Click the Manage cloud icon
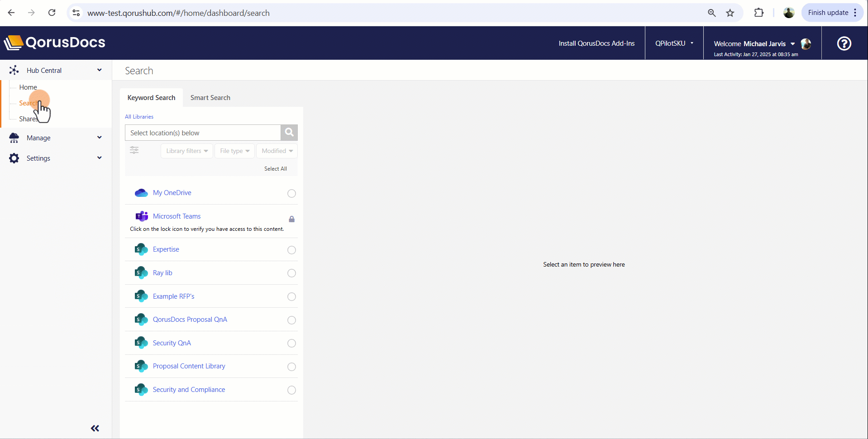The height and width of the screenshot is (439, 868). click(x=14, y=138)
